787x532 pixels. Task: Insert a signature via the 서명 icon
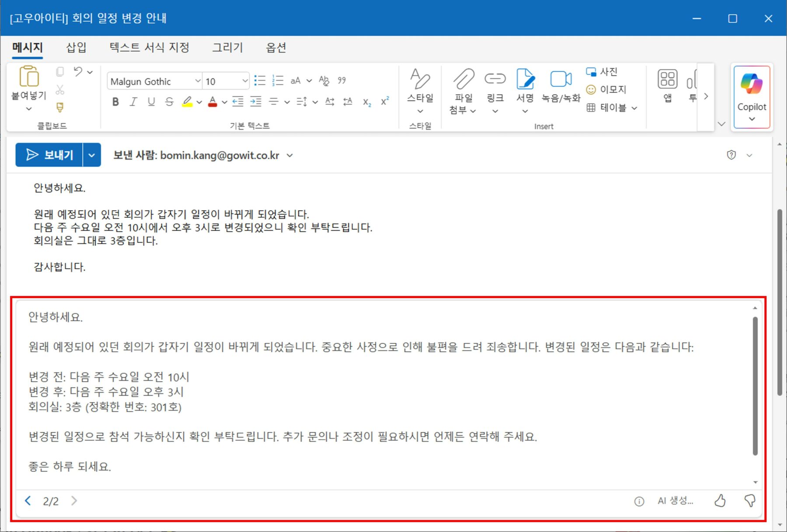coord(525,85)
